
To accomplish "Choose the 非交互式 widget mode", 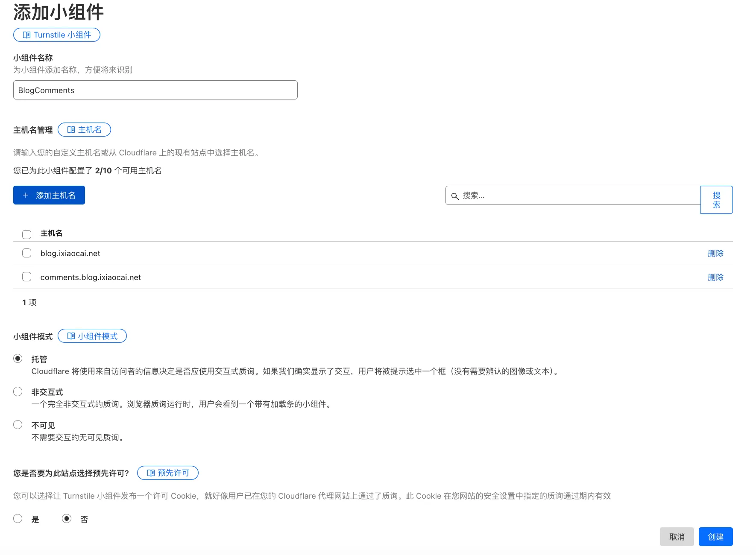I will pyautogui.click(x=18, y=391).
